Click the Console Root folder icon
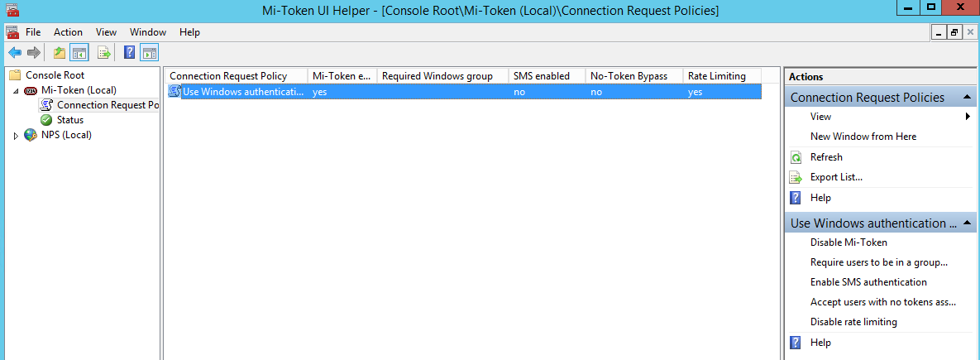980x360 pixels. pos(16,75)
